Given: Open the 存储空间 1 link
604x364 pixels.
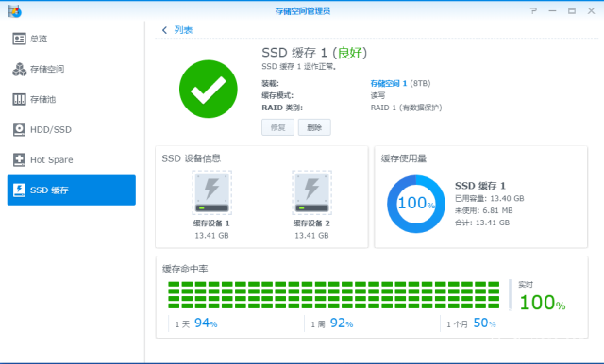Looking at the screenshot, I should point(388,84).
